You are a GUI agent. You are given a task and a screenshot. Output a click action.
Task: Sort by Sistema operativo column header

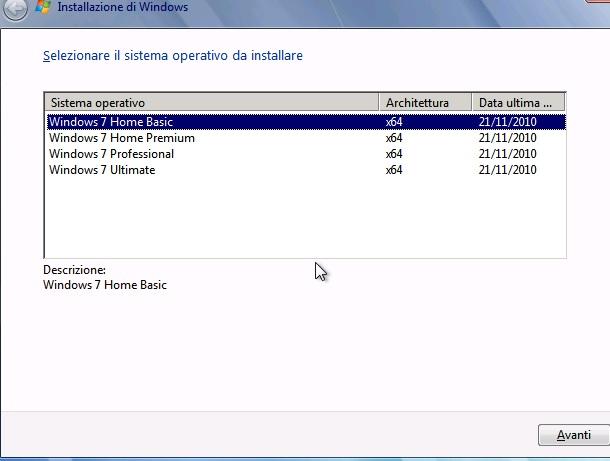[212, 103]
